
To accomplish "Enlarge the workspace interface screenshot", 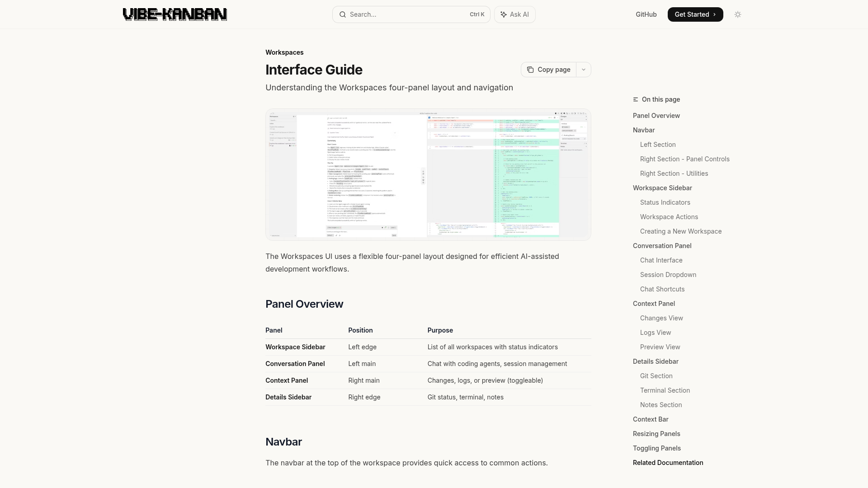I will click(x=428, y=174).
